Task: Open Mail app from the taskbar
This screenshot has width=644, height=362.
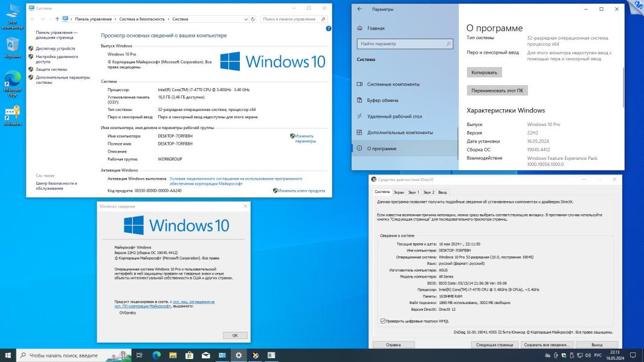Action: tap(206, 355)
